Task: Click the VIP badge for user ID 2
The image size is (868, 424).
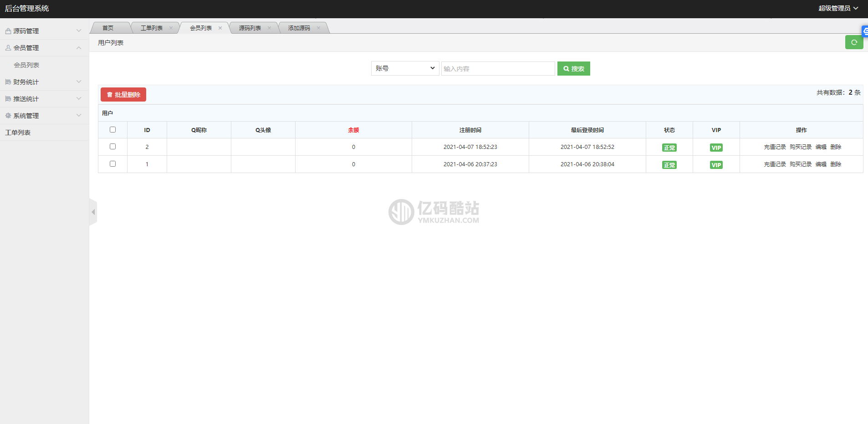Action: (716, 148)
